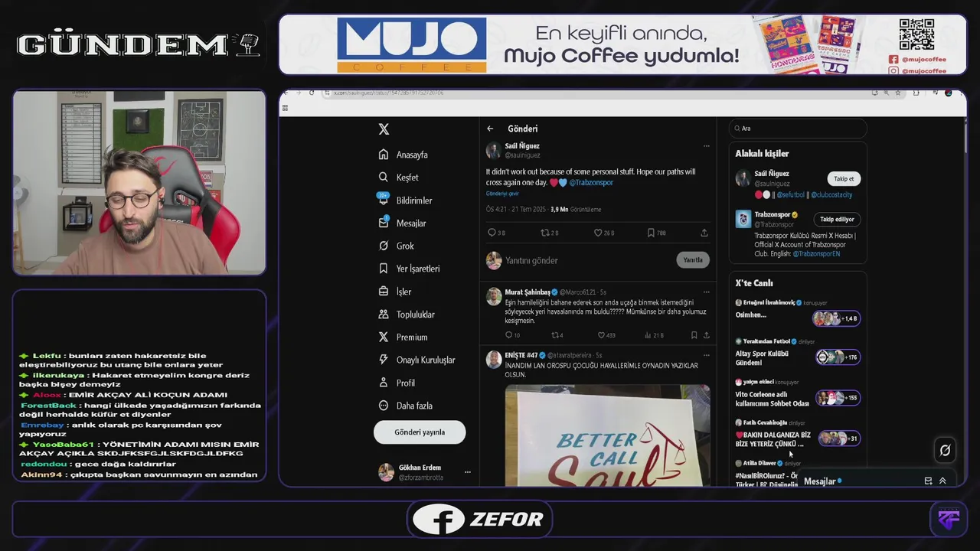Open Keşfet explore page
This screenshot has height=551, width=980.
[x=398, y=178]
